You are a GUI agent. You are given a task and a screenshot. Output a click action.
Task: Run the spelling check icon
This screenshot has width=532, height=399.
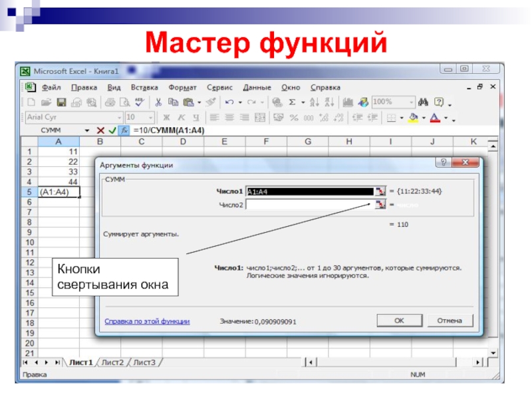[140, 102]
